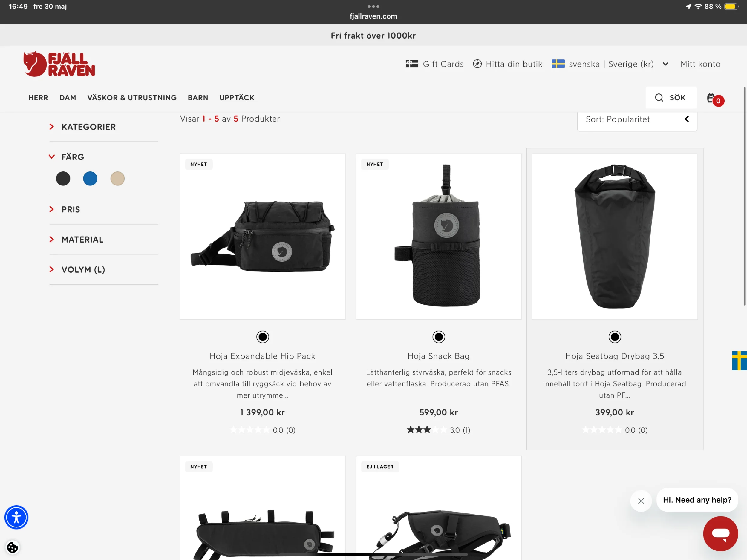747x560 pixels.
Task: Open Hoja Expandable Hip Pack product title
Action: 262,356
